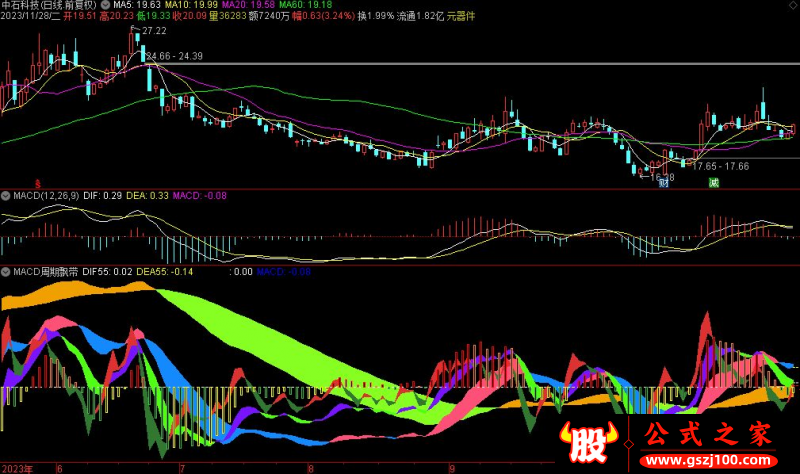Click the 24.66 - 24.39 gap annotation
This screenshot has width=800, height=474.
175,56
